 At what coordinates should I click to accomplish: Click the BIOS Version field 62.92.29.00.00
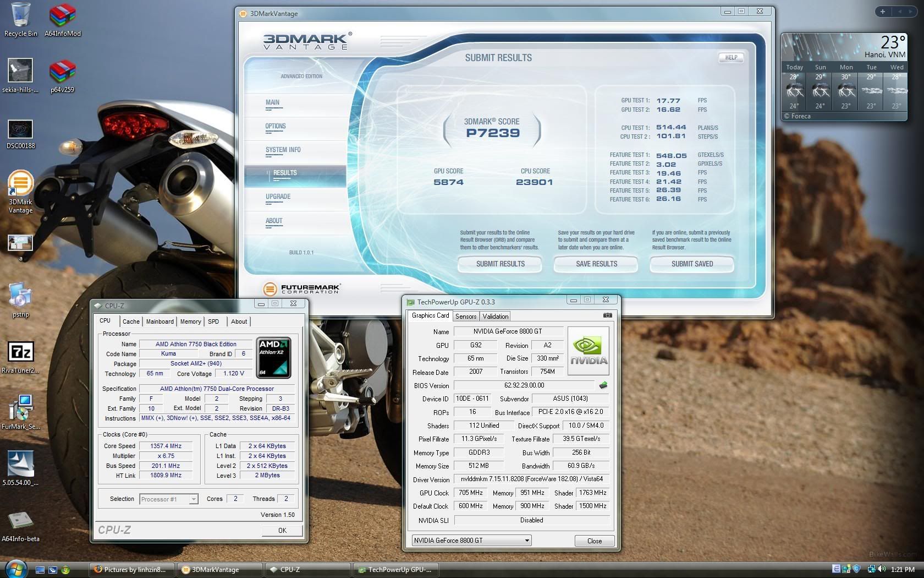(x=525, y=385)
